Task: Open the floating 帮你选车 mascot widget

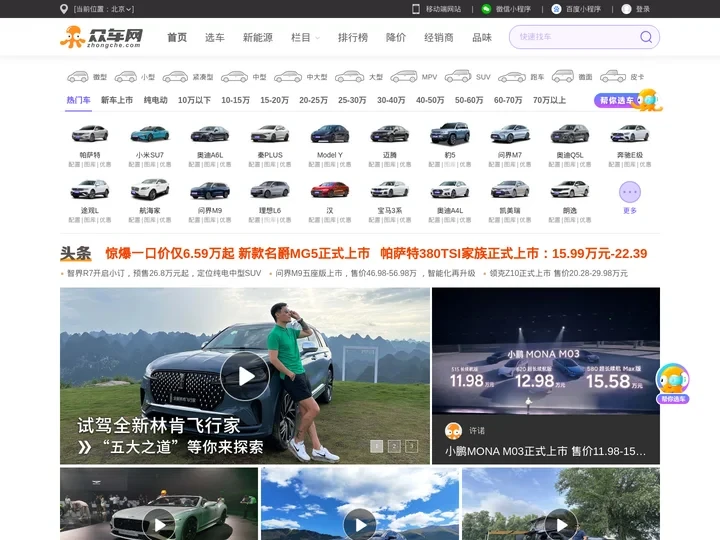Action: 673,383
